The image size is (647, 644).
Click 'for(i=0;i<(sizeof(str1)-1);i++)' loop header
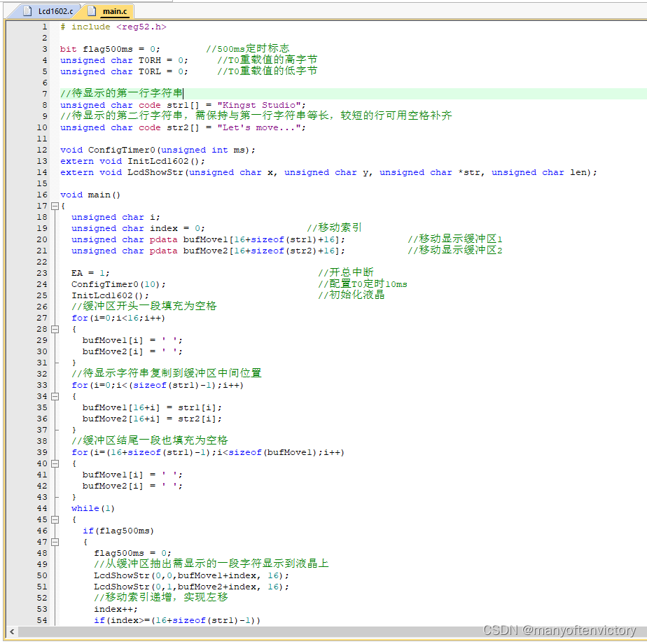pyautogui.click(x=158, y=385)
